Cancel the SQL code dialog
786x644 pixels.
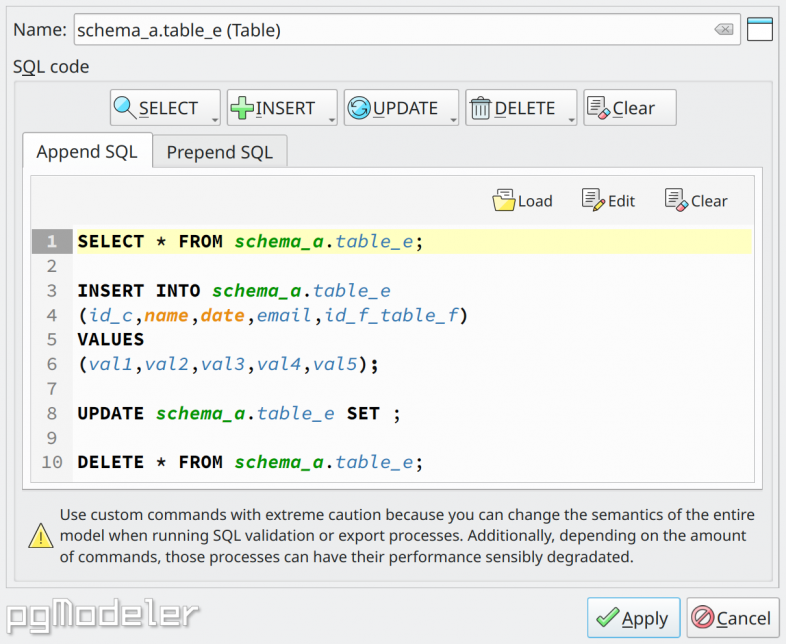pyautogui.click(x=732, y=617)
